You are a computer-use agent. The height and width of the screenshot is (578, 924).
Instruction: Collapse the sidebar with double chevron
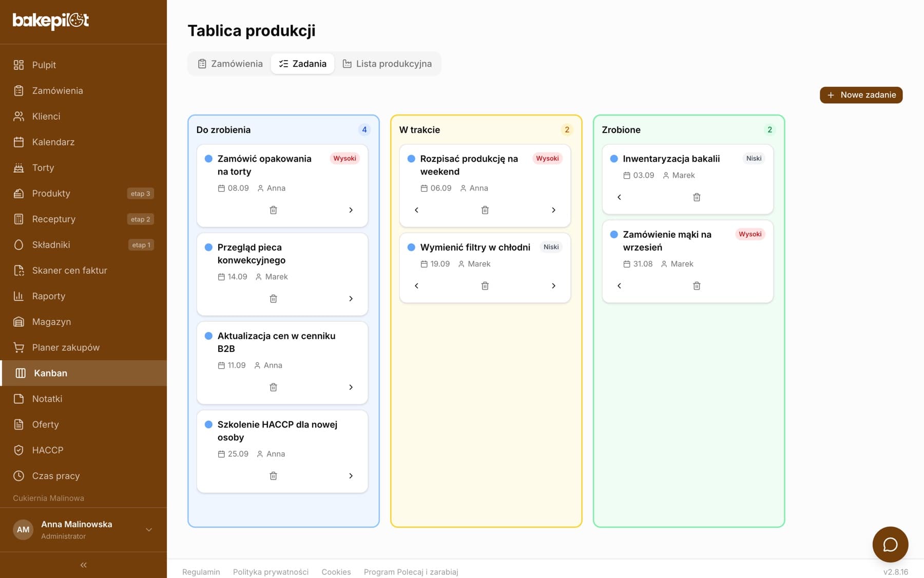(x=83, y=565)
